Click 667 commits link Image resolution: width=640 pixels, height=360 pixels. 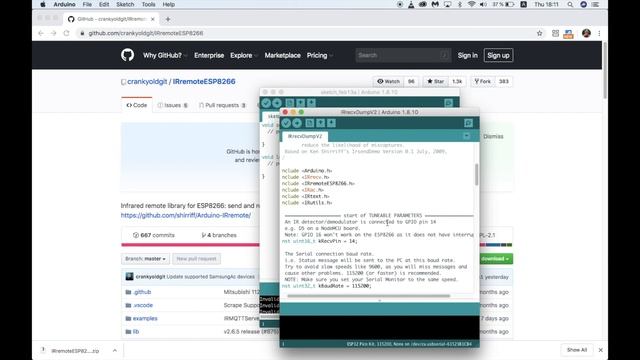pyautogui.click(x=154, y=235)
